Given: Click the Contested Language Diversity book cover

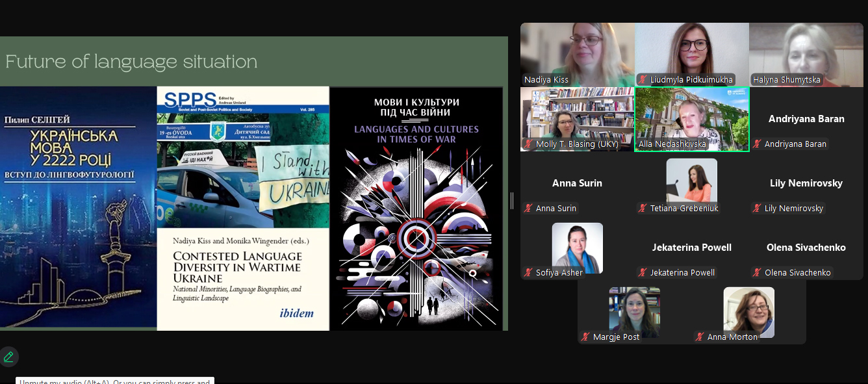Looking at the screenshot, I should pyautogui.click(x=243, y=208).
